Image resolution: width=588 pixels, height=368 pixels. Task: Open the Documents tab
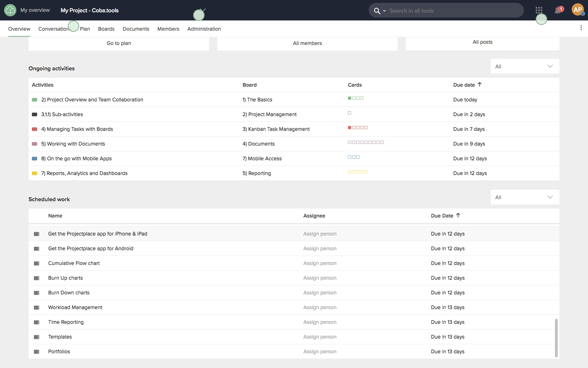[136, 29]
